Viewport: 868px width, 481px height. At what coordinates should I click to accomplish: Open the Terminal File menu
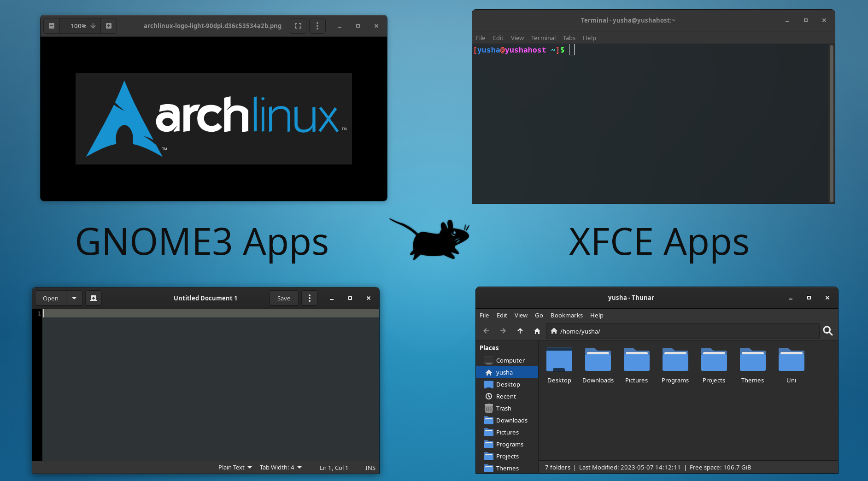tap(481, 38)
